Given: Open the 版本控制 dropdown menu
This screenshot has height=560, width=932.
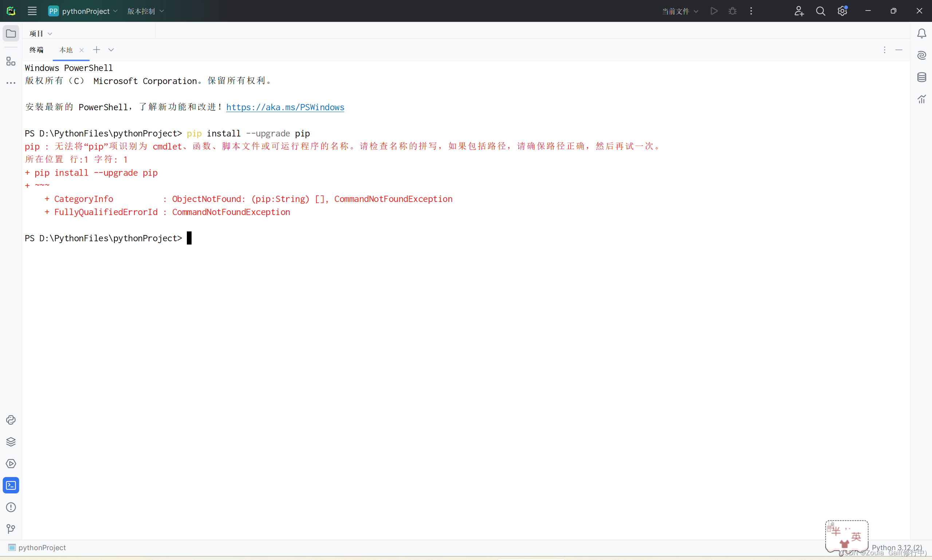Looking at the screenshot, I should (x=145, y=11).
